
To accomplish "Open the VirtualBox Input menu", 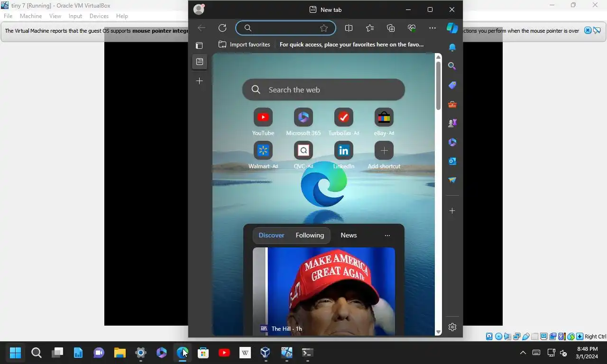I will point(75,16).
